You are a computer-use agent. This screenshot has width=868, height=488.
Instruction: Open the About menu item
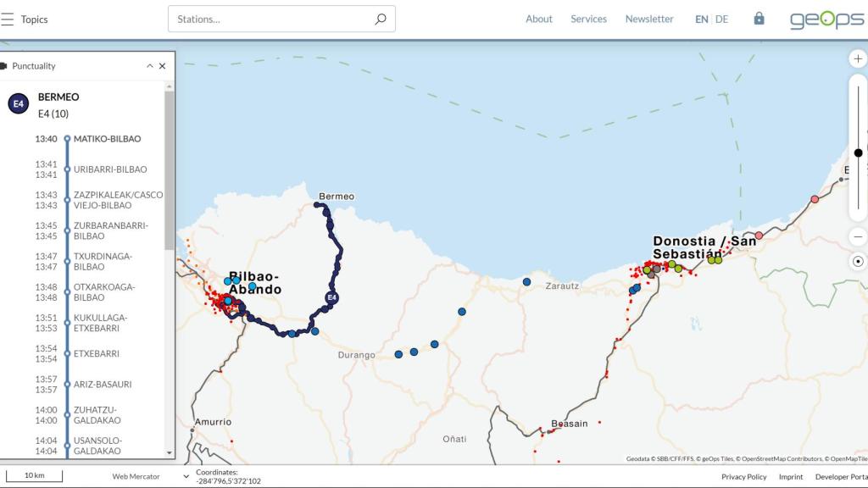(x=539, y=19)
